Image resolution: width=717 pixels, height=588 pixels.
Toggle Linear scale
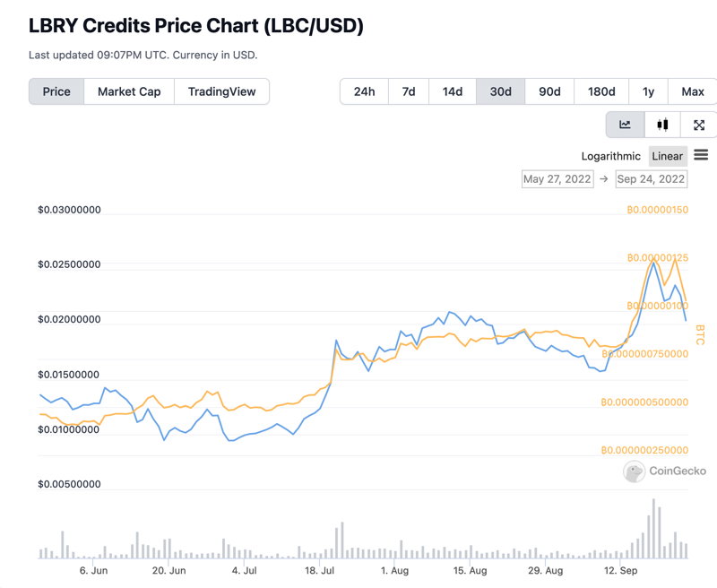[x=668, y=156]
